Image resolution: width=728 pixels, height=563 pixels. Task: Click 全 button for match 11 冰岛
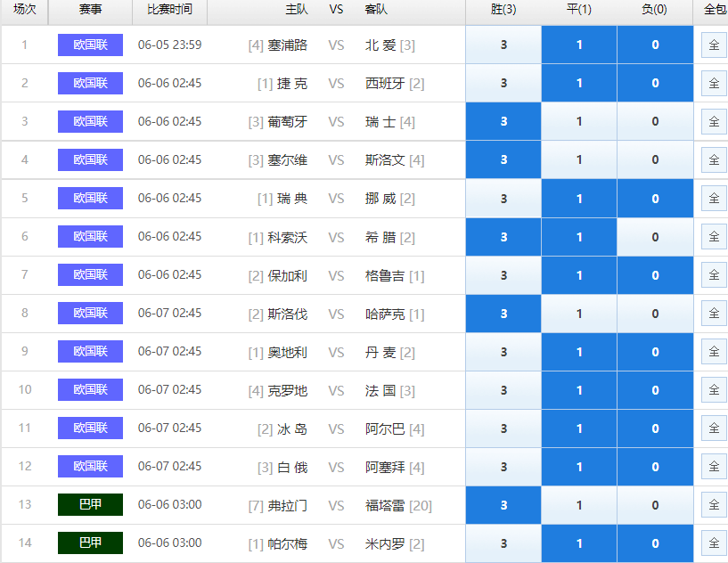click(714, 428)
